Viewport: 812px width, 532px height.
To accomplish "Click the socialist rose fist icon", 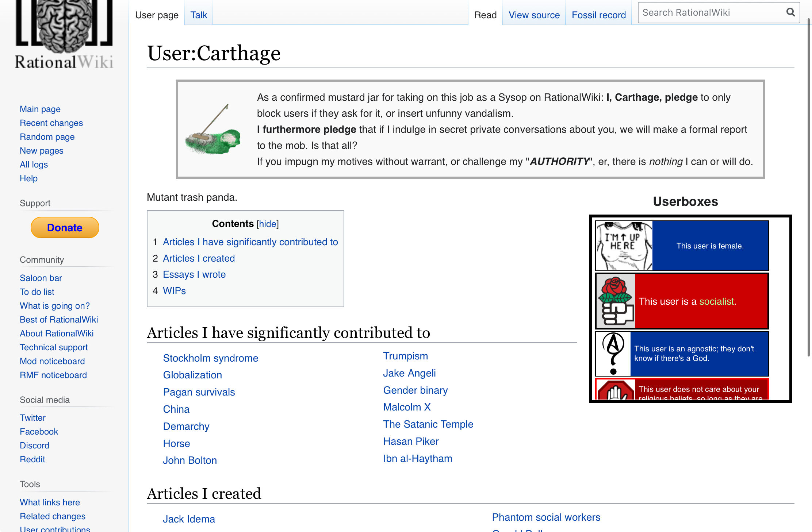I will (616, 301).
